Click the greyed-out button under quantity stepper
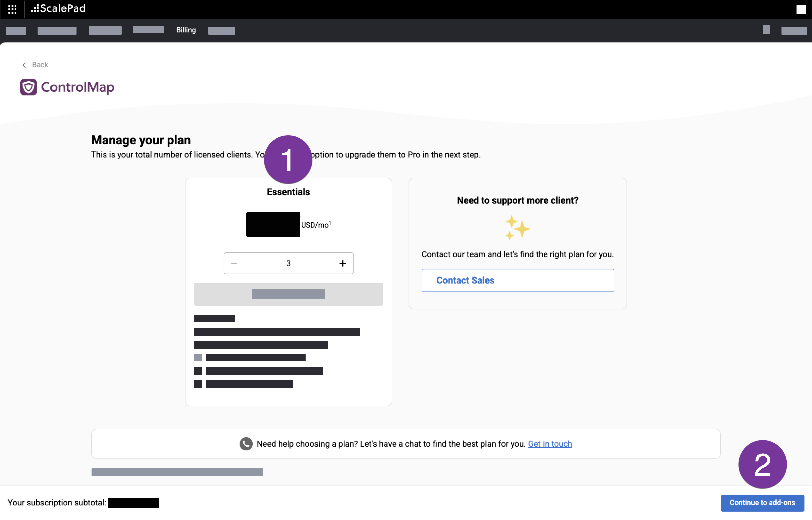Viewport: 812px width, 520px height. [288, 294]
